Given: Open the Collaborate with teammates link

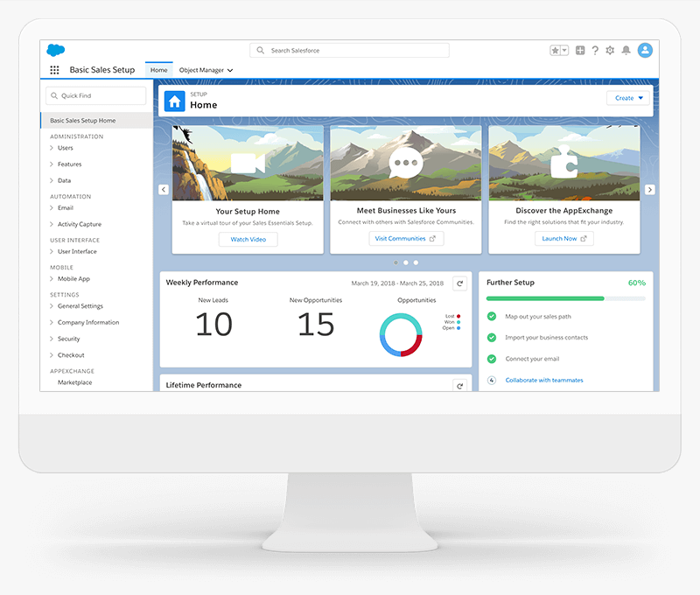Looking at the screenshot, I should [544, 381].
